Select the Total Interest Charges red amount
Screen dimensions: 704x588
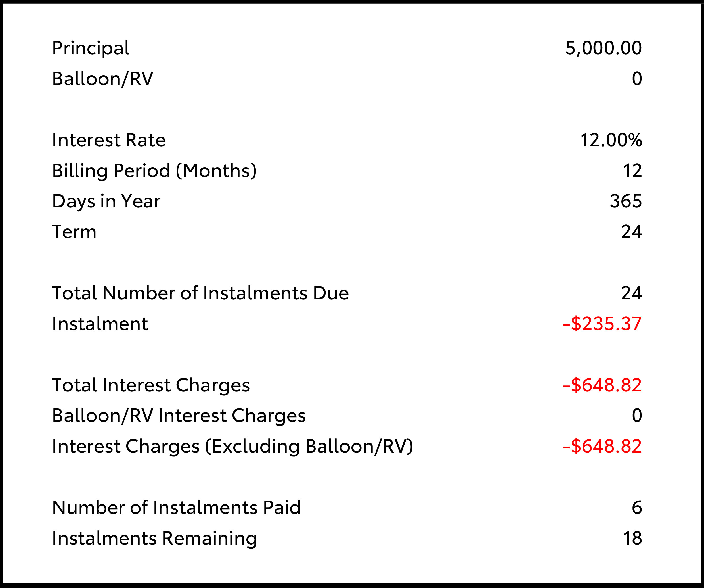pyautogui.click(x=602, y=385)
